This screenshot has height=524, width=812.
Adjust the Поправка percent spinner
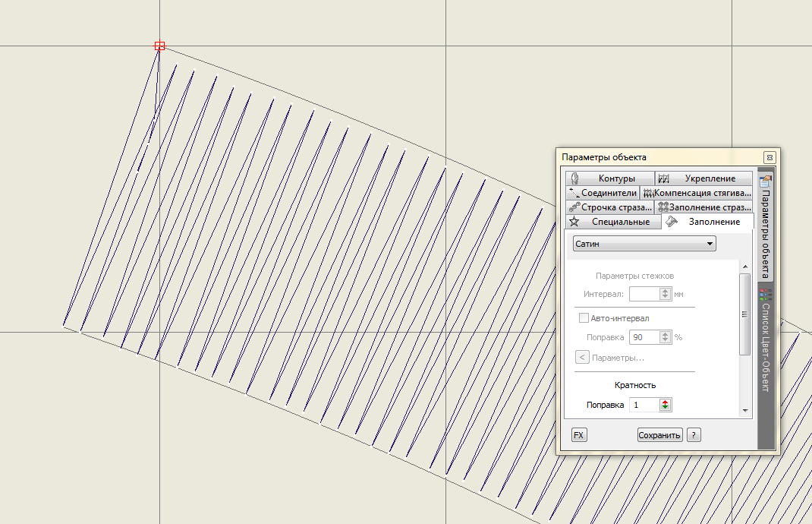tap(666, 337)
